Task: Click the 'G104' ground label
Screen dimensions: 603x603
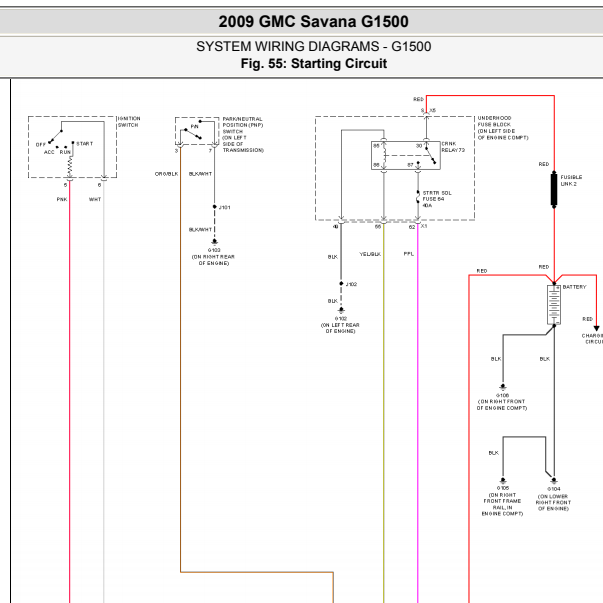Action: click(x=554, y=489)
